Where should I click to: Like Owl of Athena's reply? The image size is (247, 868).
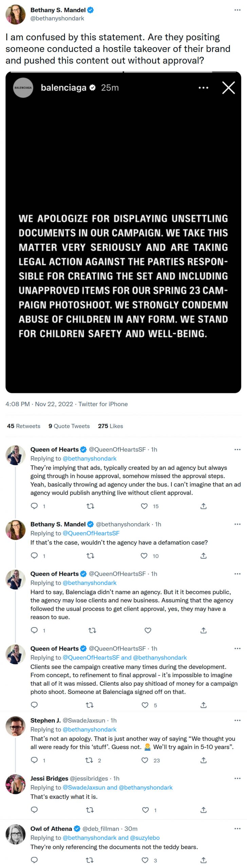coord(145,860)
